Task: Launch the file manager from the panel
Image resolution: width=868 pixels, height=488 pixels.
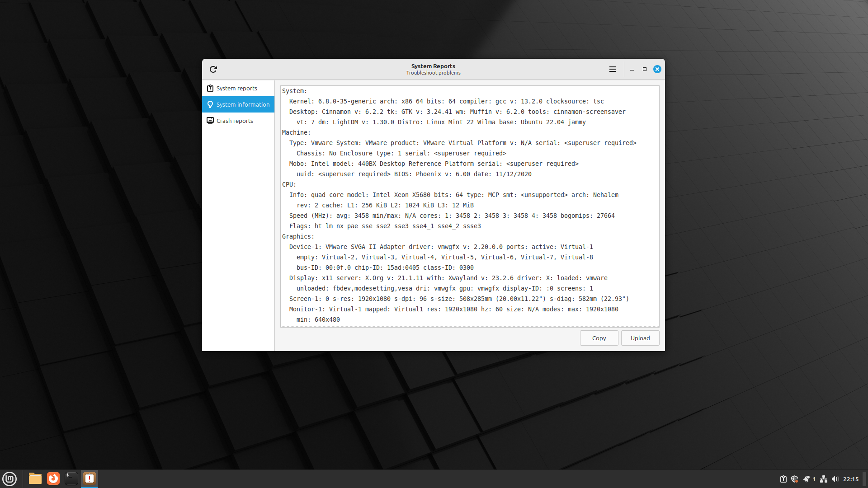Action: pos(35,479)
